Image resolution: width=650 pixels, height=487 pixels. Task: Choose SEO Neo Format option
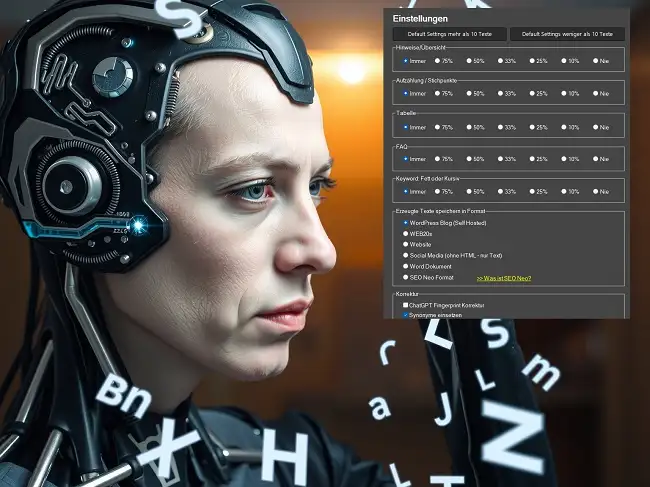click(x=405, y=277)
